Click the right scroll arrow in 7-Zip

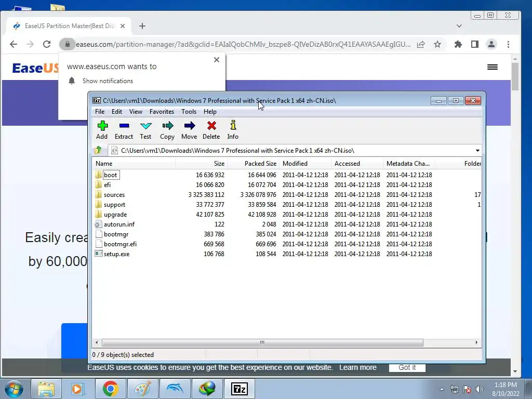(477, 343)
